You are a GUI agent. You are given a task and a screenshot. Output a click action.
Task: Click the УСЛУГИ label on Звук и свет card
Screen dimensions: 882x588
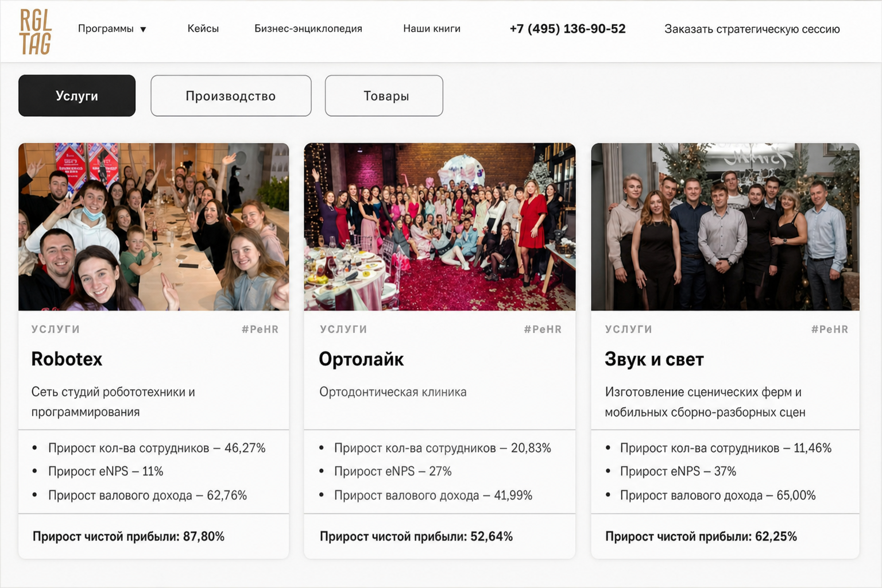click(x=629, y=330)
